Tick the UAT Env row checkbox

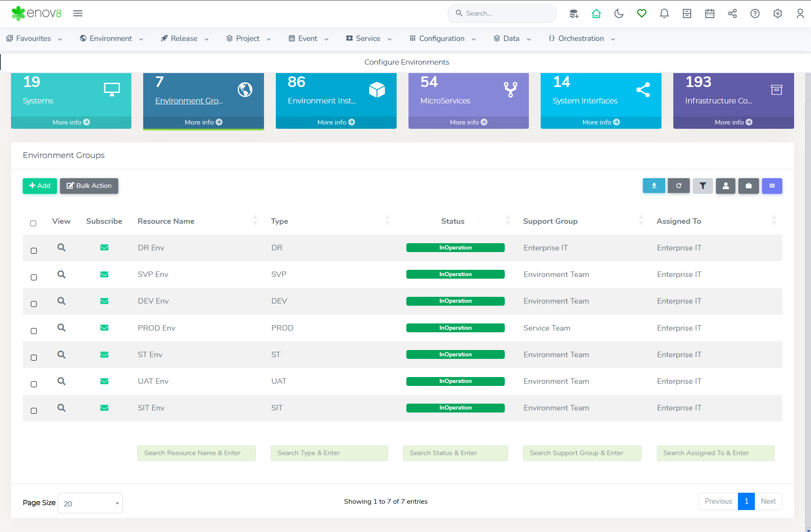point(34,384)
